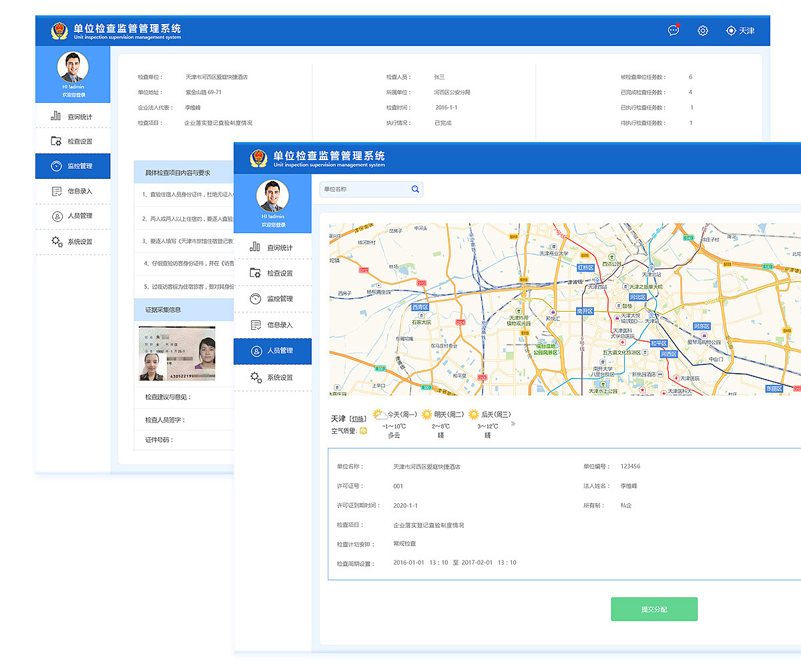
Task: Click the 检查人员签字 label in the back window
Action: pos(165,420)
